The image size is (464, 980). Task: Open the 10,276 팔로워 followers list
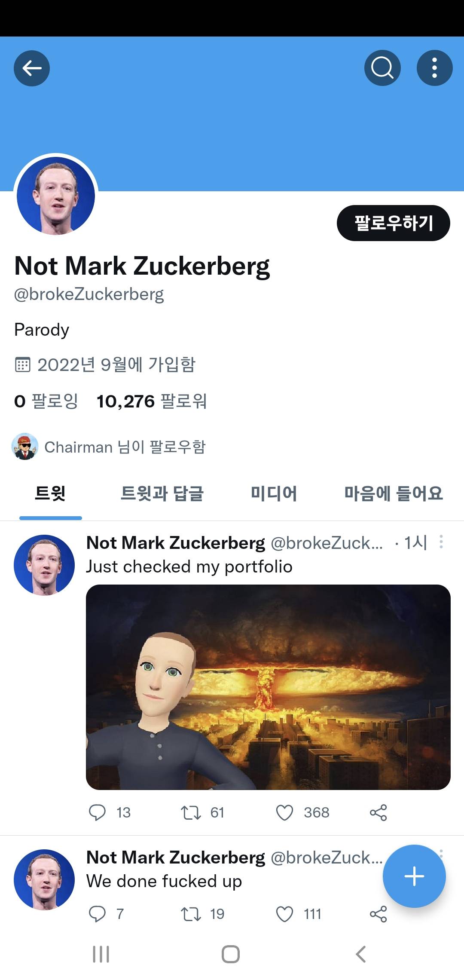tap(152, 401)
